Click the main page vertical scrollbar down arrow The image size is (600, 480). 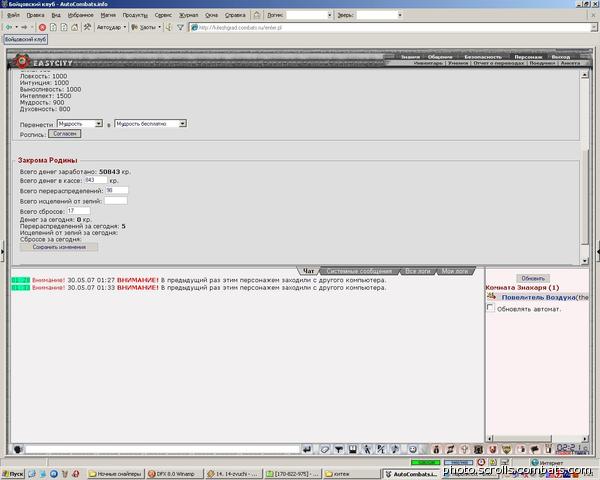pos(584,261)
